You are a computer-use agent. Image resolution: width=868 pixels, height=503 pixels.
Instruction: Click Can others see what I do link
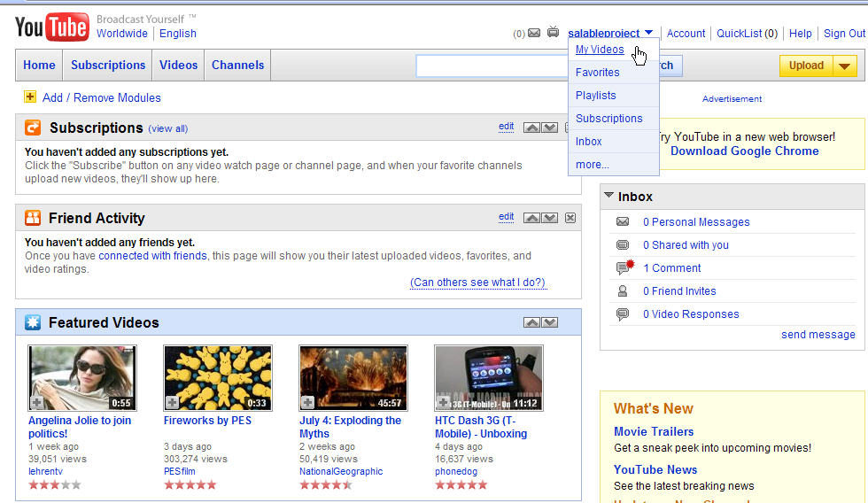[x=477, y=282]
